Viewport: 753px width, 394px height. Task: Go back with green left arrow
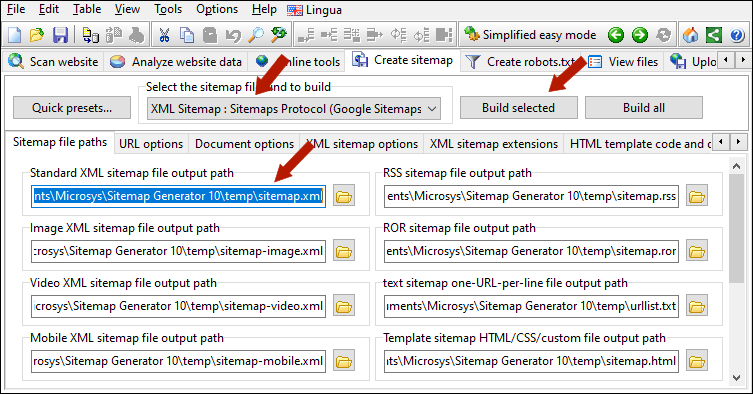pyautogui.click(x=616, y=35)
